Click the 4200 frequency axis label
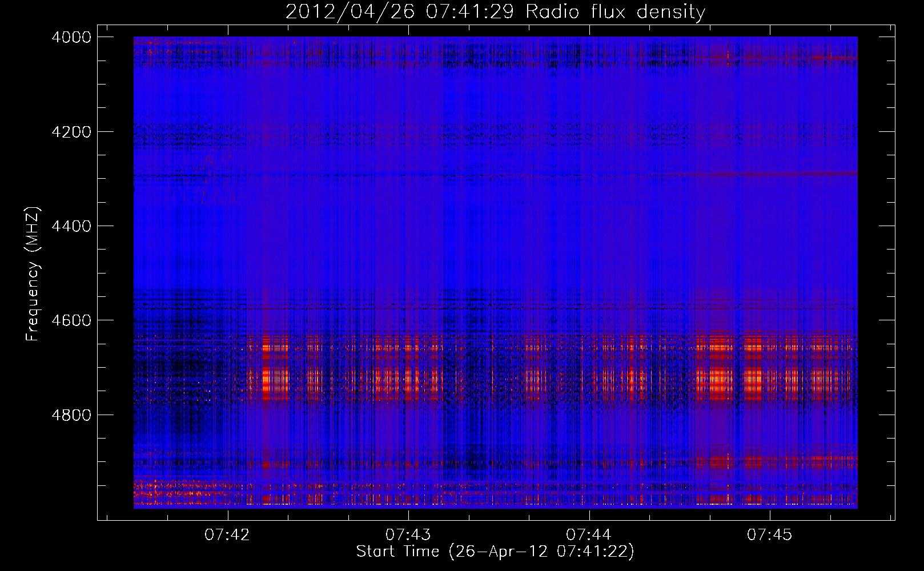 coord(71,132)
